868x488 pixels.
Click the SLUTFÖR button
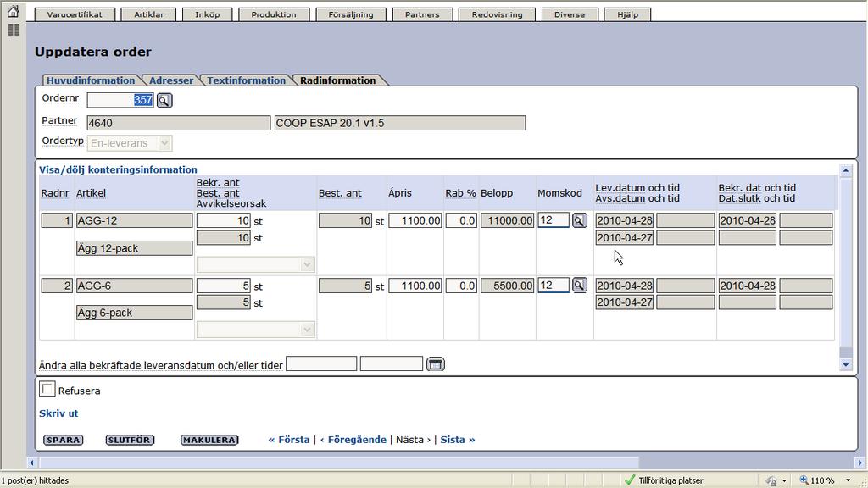tap(130, 440)
